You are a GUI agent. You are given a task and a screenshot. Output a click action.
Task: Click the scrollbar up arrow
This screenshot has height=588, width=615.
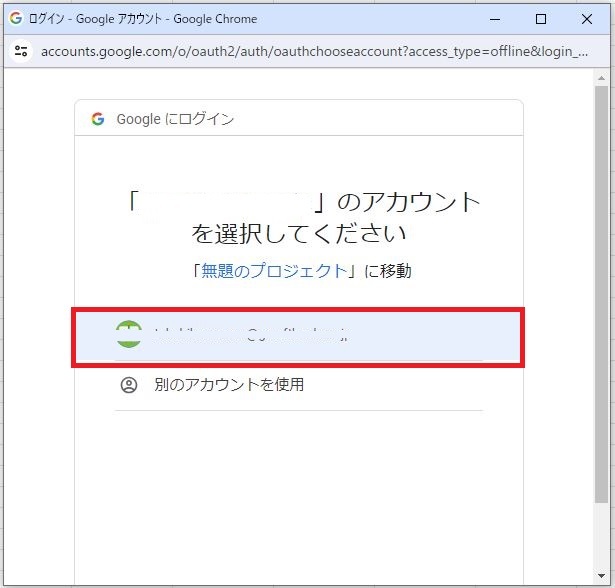601,78
